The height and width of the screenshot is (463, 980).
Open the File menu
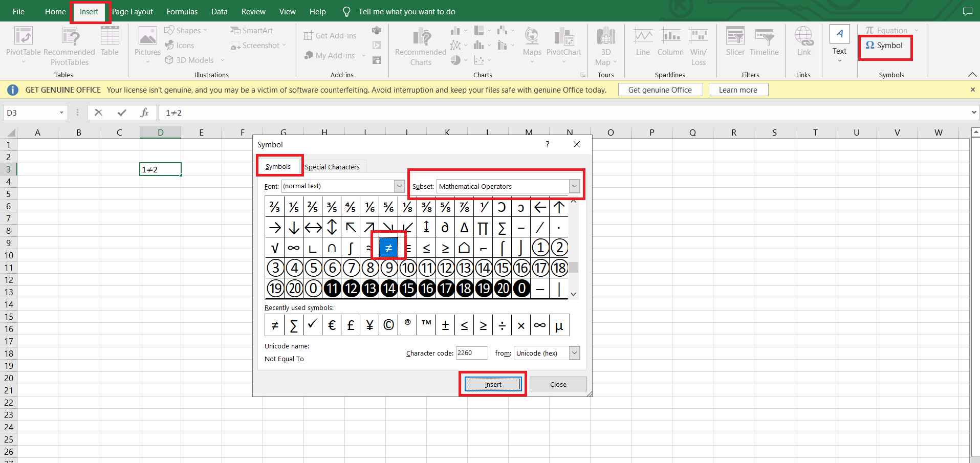tap(18, 11)
